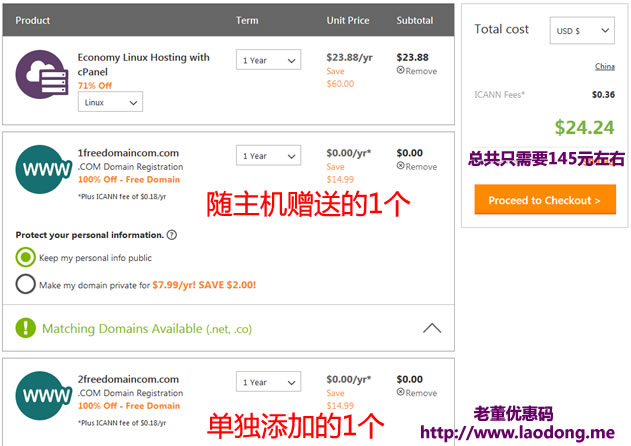Click the Economy Linux Hosting server cloud icon
Viewport: 631px width, 446px height.
click(41, 74)
